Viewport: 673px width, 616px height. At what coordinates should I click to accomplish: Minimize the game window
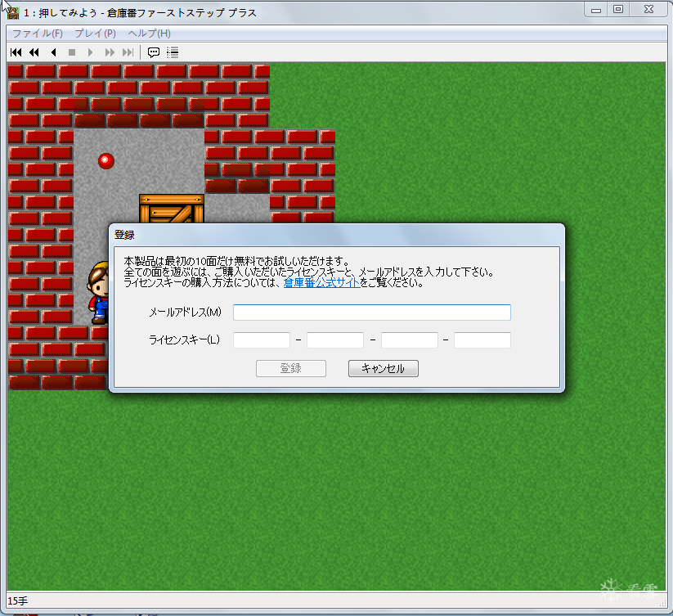click(596, 10)
